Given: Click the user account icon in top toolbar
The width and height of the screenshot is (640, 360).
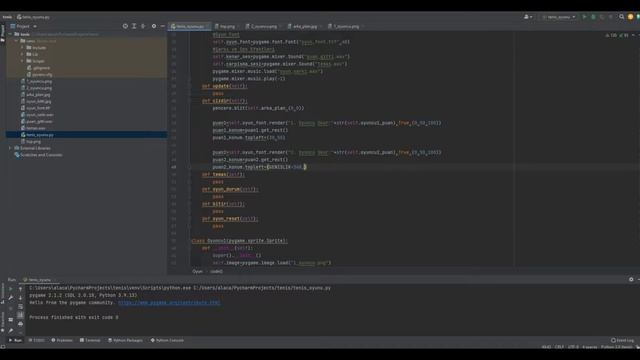Looking at the screenshot, I should click(x=528, y=17).
